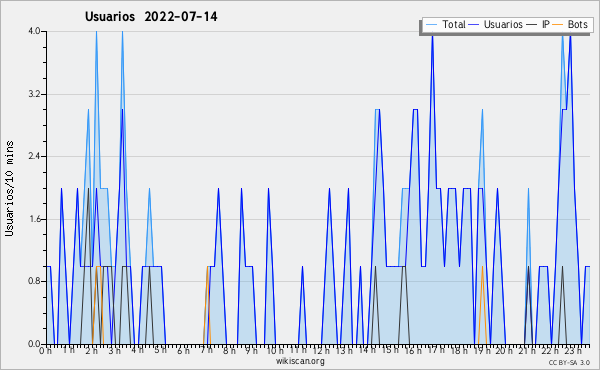
Task: Click the 0.0 y-axis value
Action: point(34,344)
